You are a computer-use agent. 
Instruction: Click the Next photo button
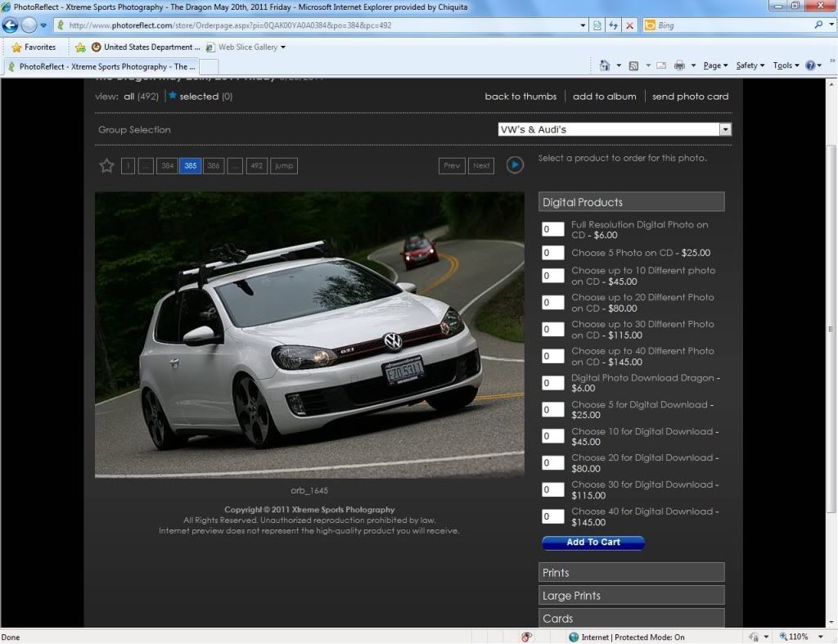(x=481, y=165)
